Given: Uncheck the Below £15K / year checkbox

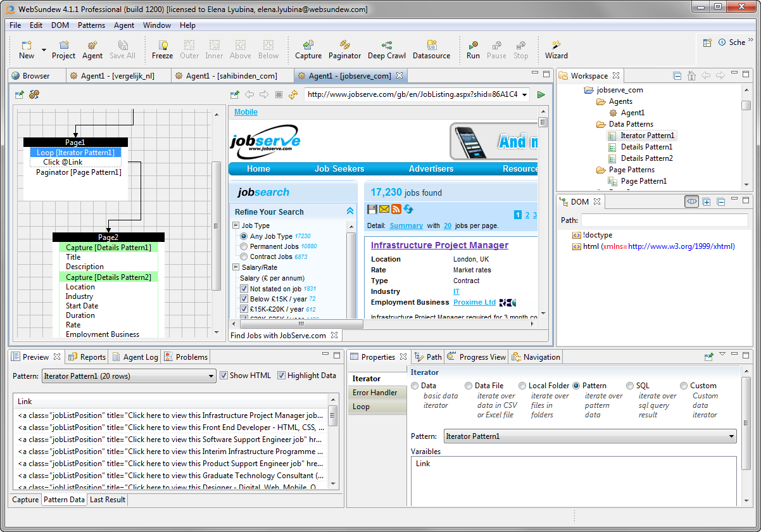Looking at the screenshot, I should [244, 299].
